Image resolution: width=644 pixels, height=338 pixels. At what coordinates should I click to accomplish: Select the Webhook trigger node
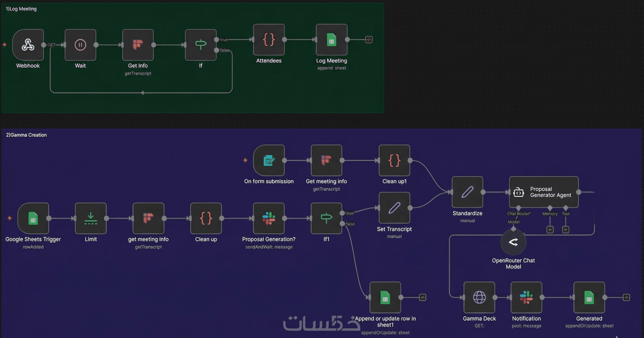28,45
